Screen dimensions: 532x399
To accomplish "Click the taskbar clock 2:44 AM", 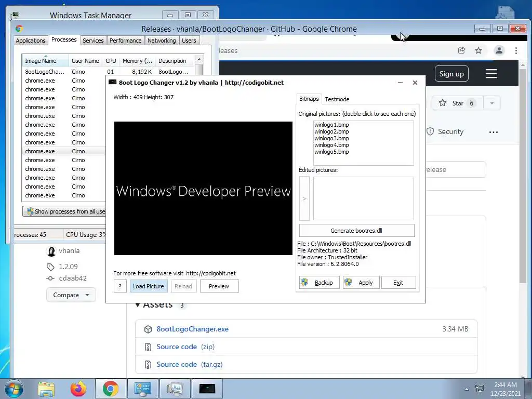I will tap(506, 385).
